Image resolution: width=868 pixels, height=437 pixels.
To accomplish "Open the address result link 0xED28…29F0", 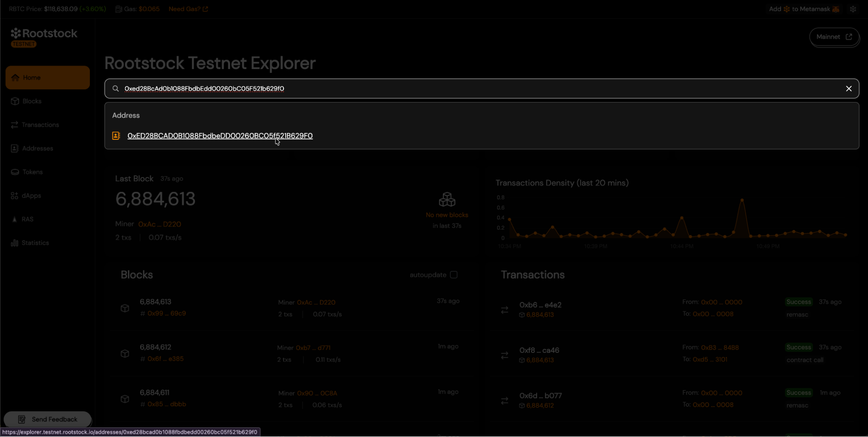I will (x=220, y=136).
